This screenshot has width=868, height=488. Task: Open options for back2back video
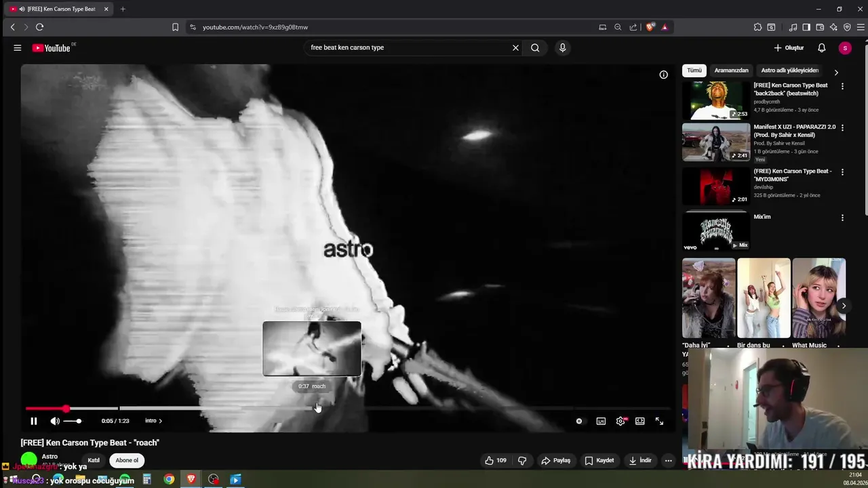[x=842, y=86]
